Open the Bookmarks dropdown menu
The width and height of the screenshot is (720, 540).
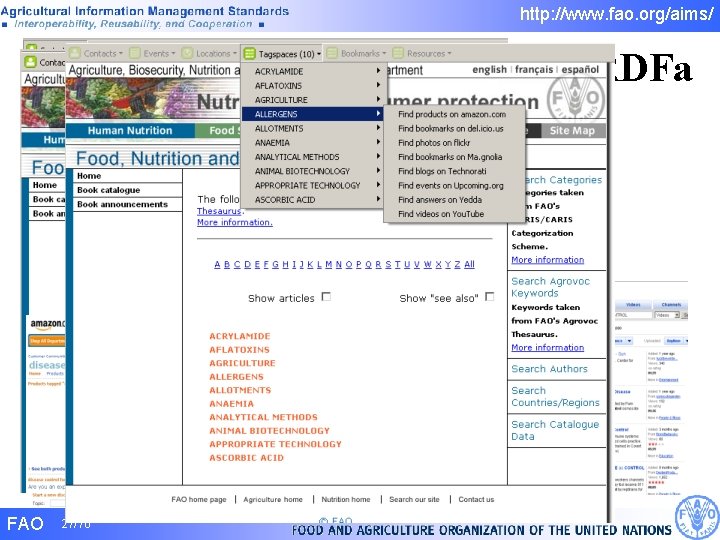point(357,53)
